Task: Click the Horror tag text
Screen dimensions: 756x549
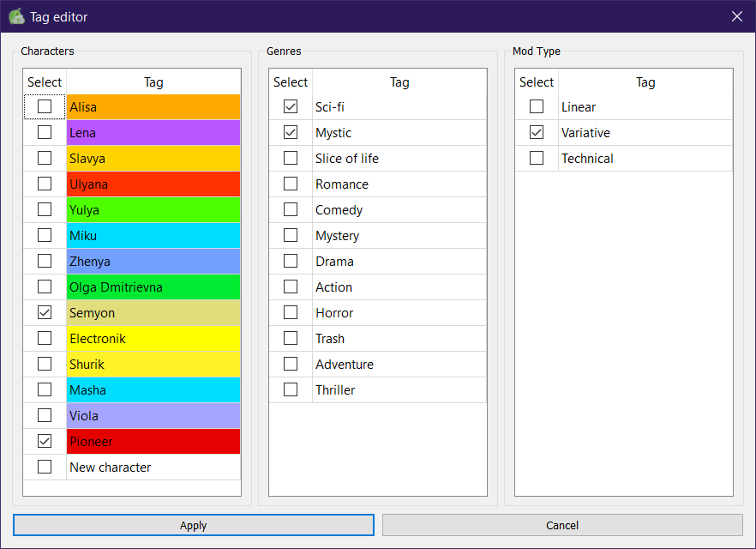Action: click(x=334, y=312)
